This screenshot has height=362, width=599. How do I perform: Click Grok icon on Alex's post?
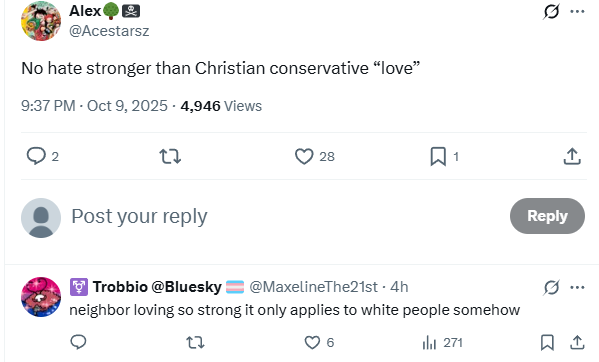click(551, 11)
